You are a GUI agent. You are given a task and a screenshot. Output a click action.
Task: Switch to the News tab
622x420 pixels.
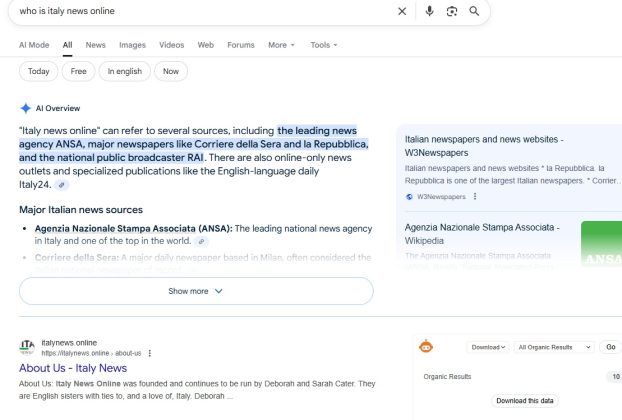[95, 45]
